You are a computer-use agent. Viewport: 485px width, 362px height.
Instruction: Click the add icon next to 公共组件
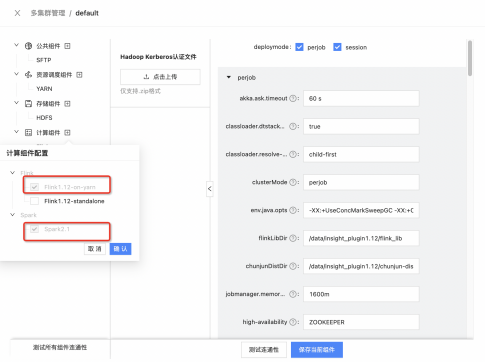(x=67, y=46)
